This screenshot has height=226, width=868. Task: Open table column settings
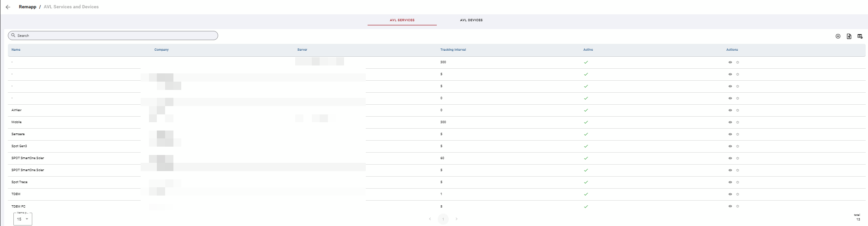pyautogui.click(x=860, y=36)
